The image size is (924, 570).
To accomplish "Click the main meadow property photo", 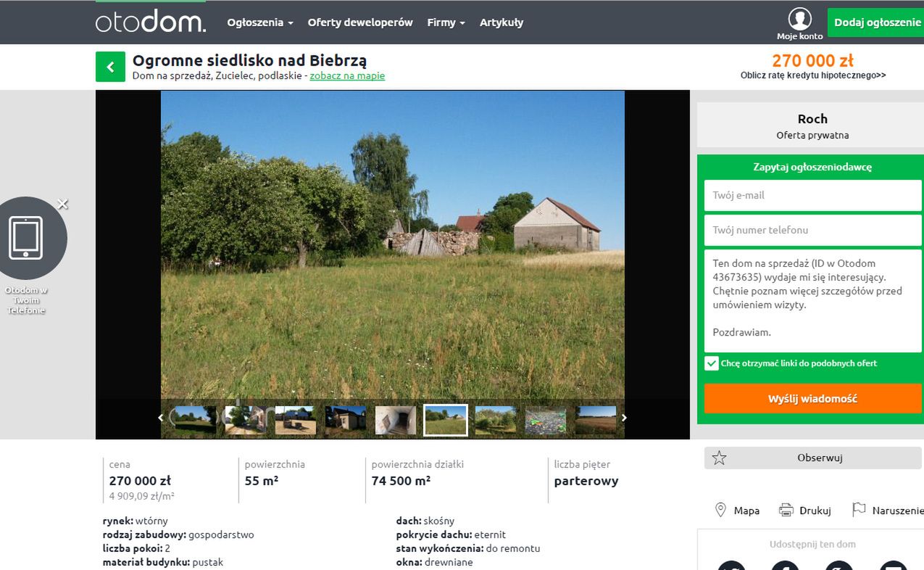I will point(393,245).
